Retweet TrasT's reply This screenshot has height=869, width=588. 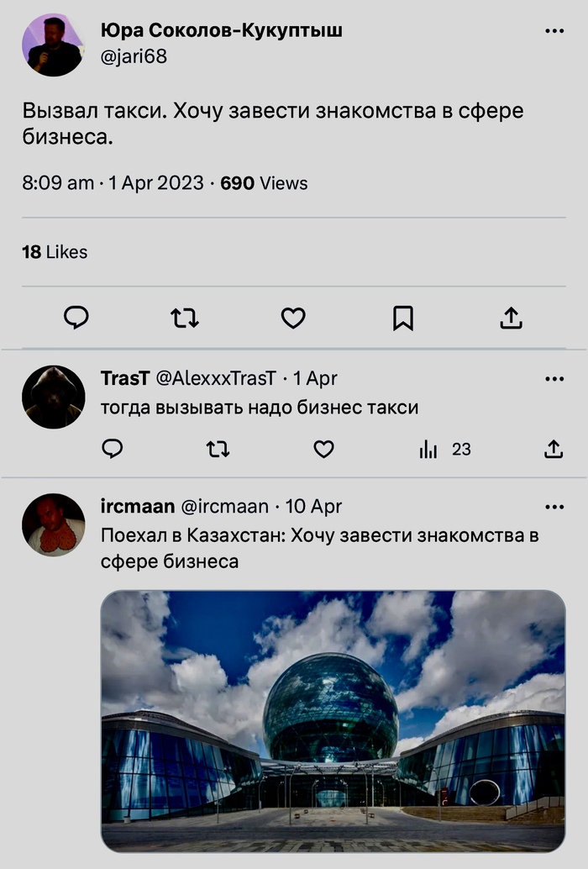click(218, 450)
